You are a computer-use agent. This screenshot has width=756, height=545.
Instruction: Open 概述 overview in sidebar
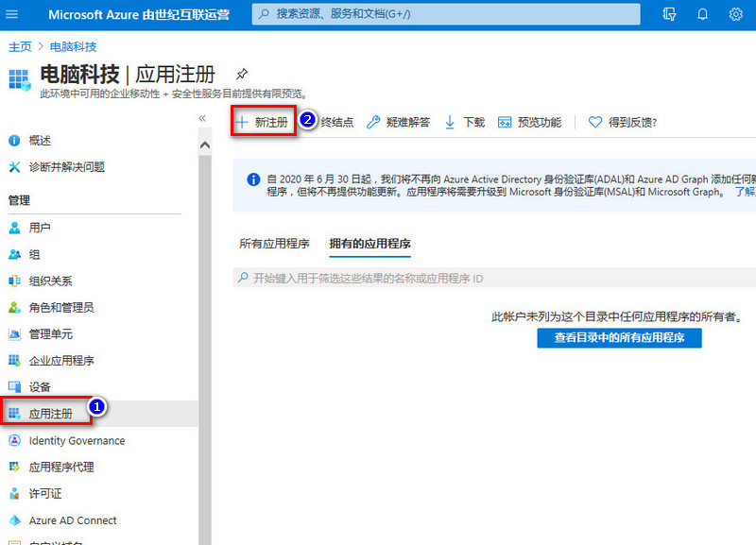(x=30, y=140)
